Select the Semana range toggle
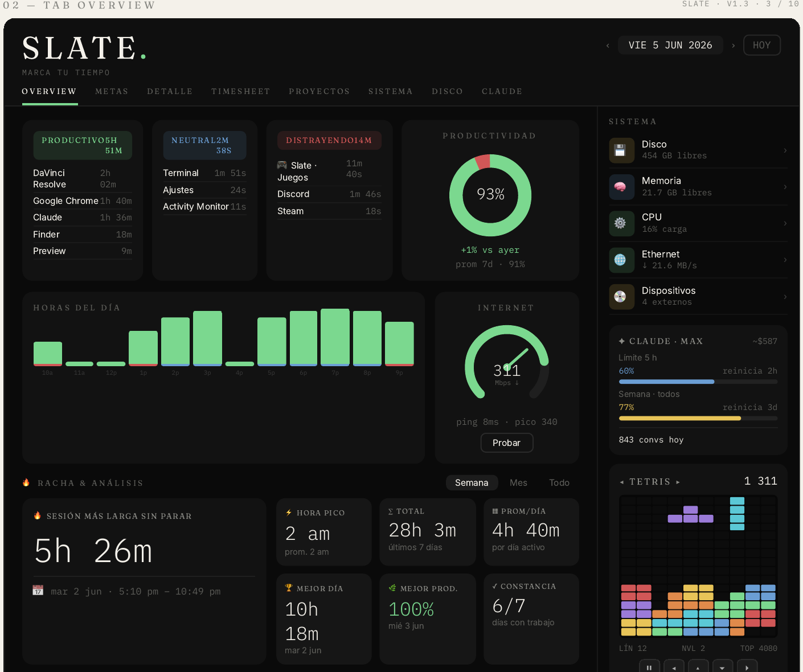This screenshot has height=672, width=803. 472,482
